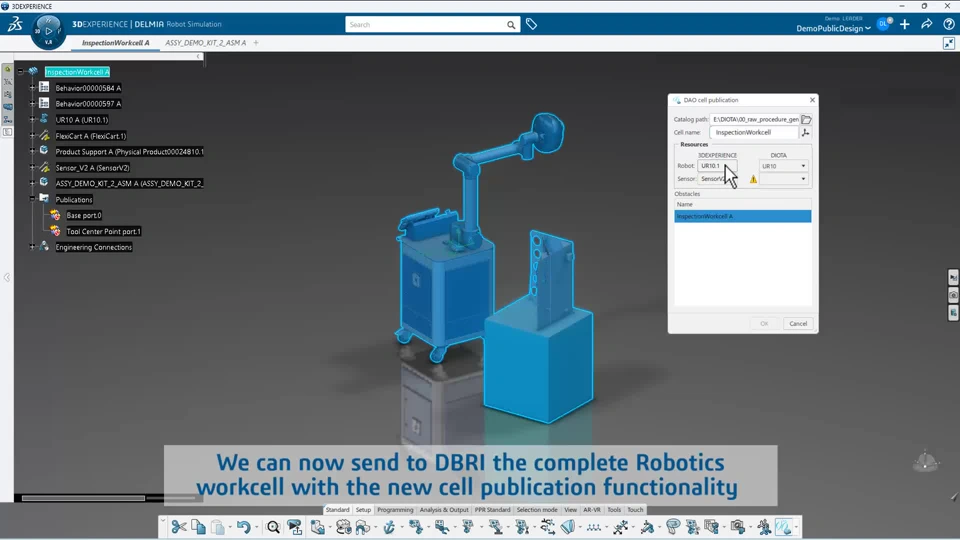This screenshot has height=540, width=960.
Task: Click the tree panel horizontal scrollbar
Action: [x=83, y=498]
